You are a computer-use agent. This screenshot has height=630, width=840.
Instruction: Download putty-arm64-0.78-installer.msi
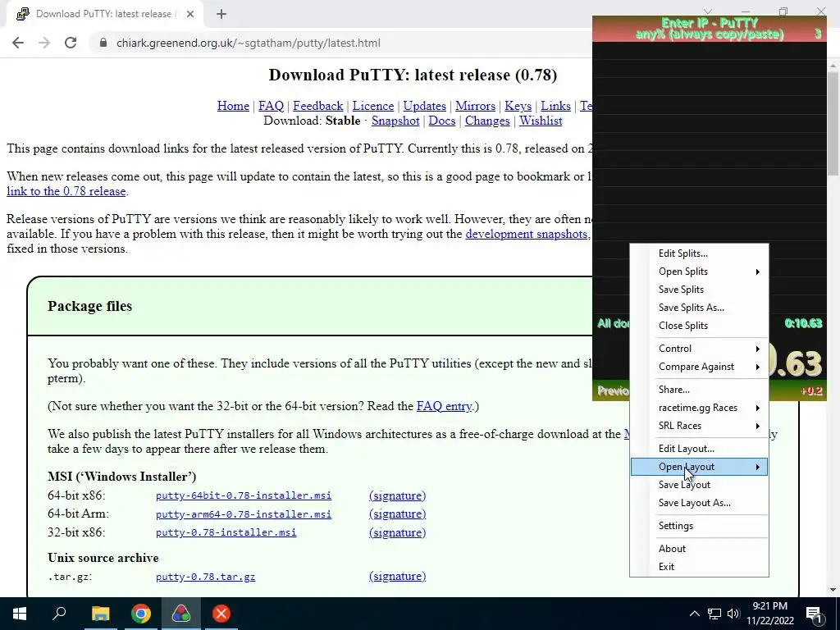coord(244,514)
